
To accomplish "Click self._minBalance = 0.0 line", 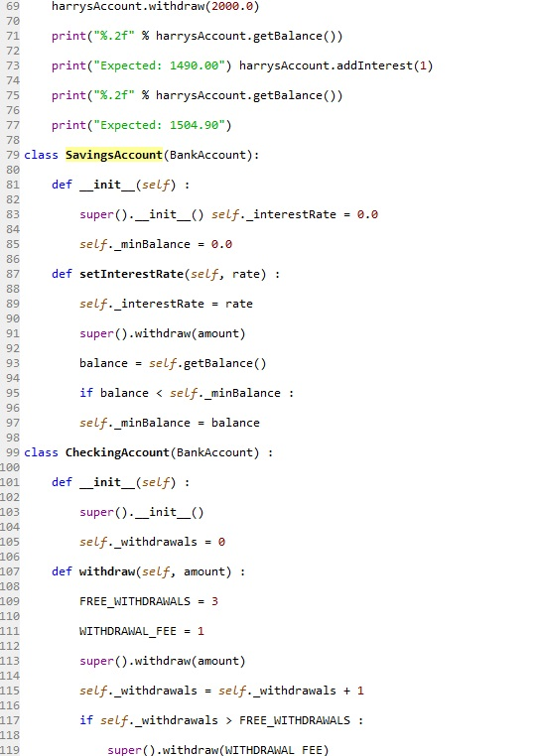I will click(x=156, y=244).
